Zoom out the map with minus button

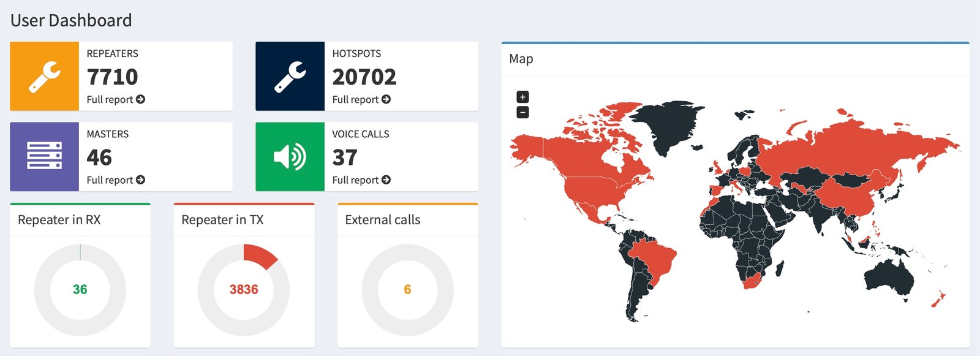(522, 112)
